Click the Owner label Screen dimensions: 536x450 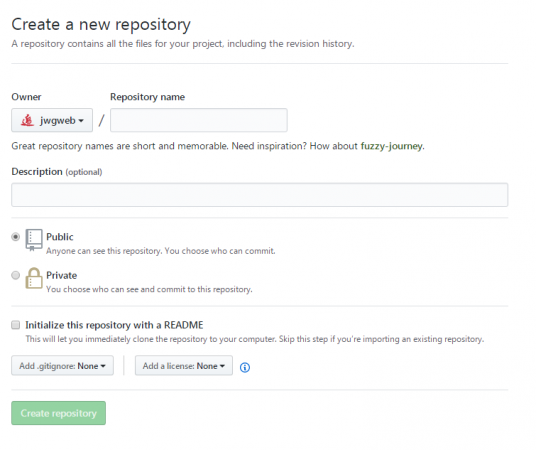click(26, 97)
